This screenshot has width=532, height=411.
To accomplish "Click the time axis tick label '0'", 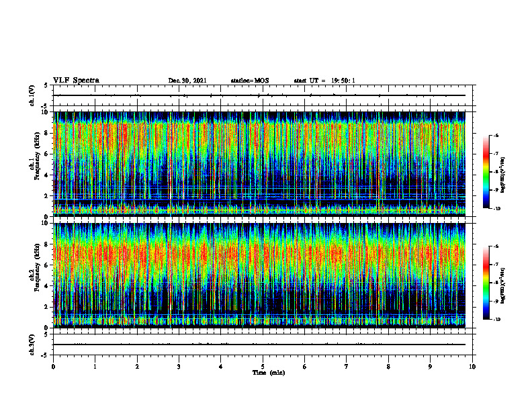I will coord(53,367).
